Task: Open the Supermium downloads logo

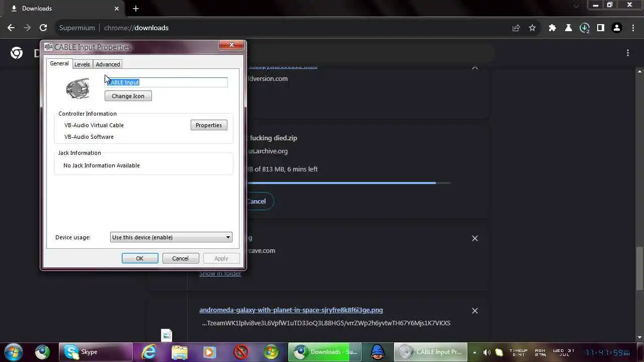Action: coord(17,53)
